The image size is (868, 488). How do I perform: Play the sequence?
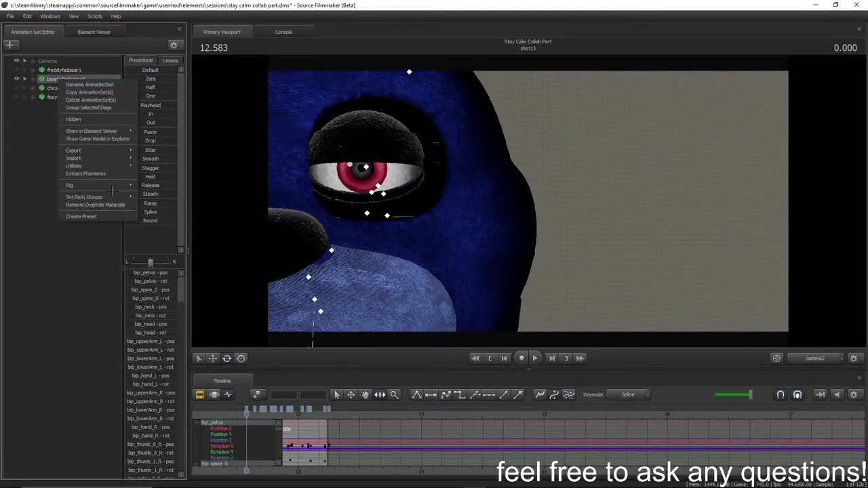[535, 358]
